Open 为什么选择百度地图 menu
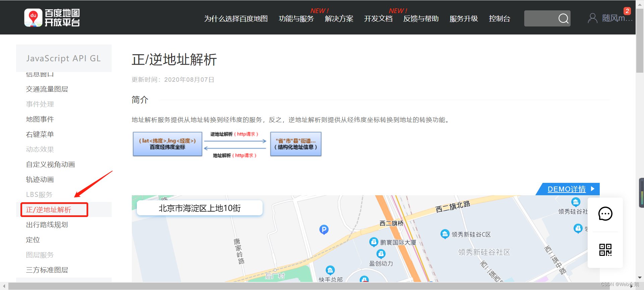This screenshot has width=644, height=290. (236, 19)
